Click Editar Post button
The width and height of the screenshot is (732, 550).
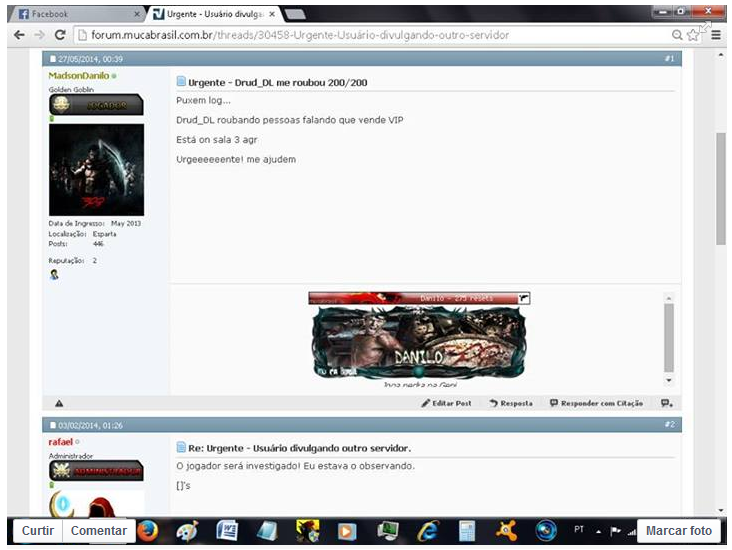point(446,403)
